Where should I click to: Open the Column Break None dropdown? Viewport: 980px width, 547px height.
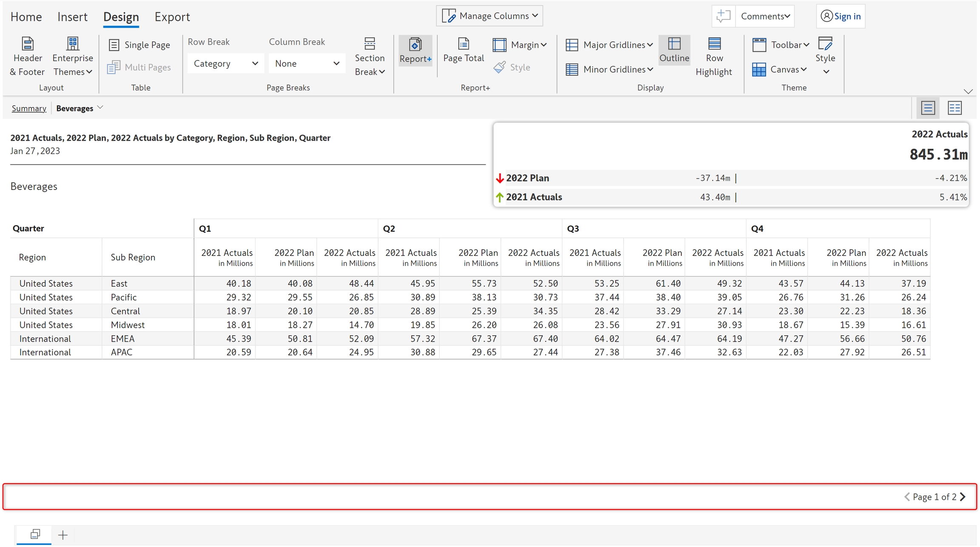307,64
